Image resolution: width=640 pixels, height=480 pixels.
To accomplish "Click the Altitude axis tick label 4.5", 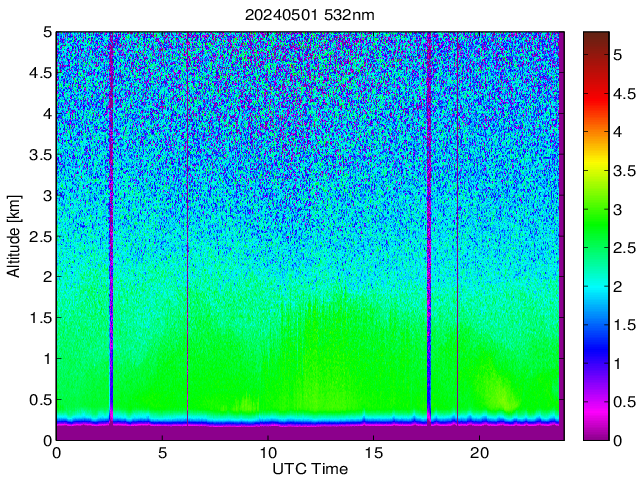I will coord(41,73).
